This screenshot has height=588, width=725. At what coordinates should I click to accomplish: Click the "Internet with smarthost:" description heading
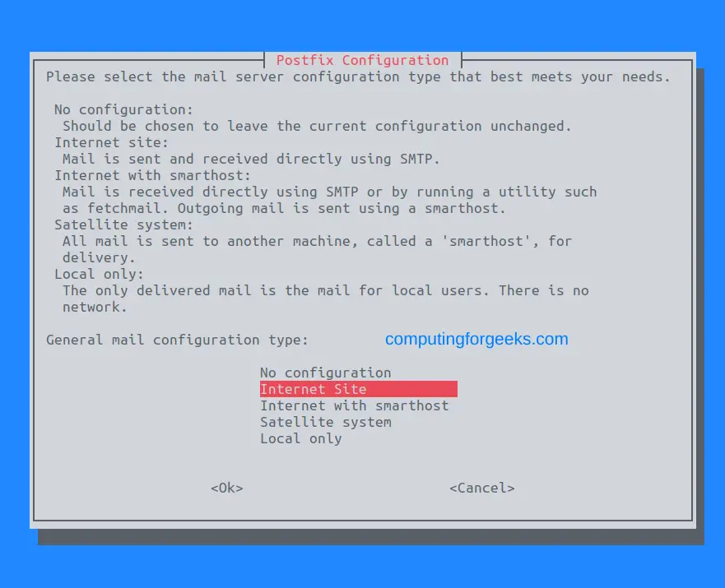tap(152, 175)
